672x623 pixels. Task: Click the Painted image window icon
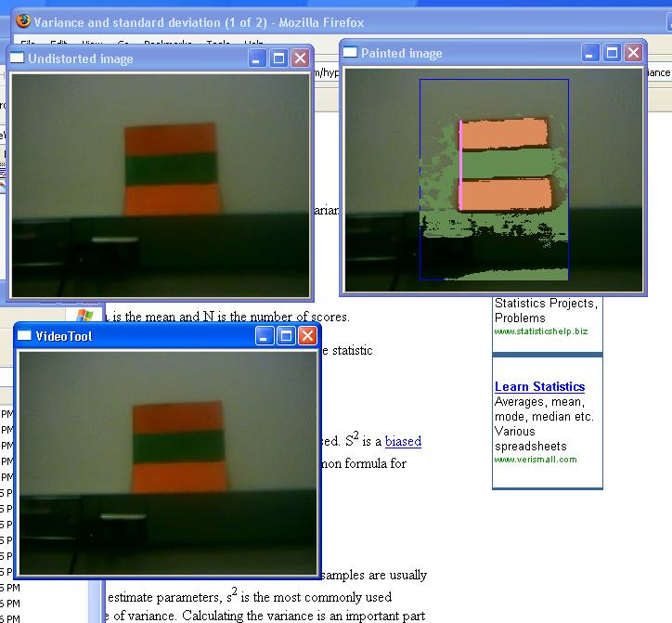[x=350, y=53]
